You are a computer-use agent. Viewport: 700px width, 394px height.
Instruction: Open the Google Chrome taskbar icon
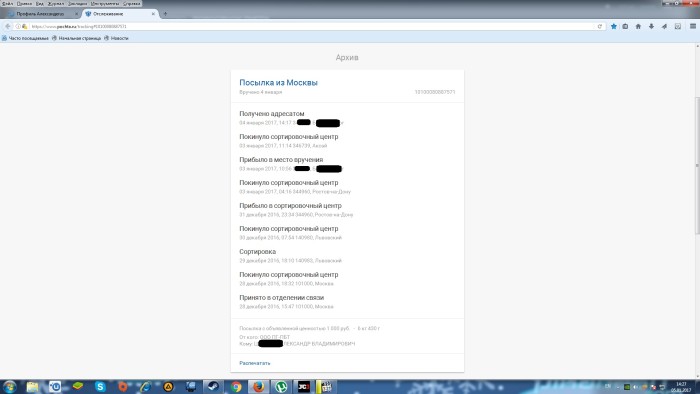[236, 386]
